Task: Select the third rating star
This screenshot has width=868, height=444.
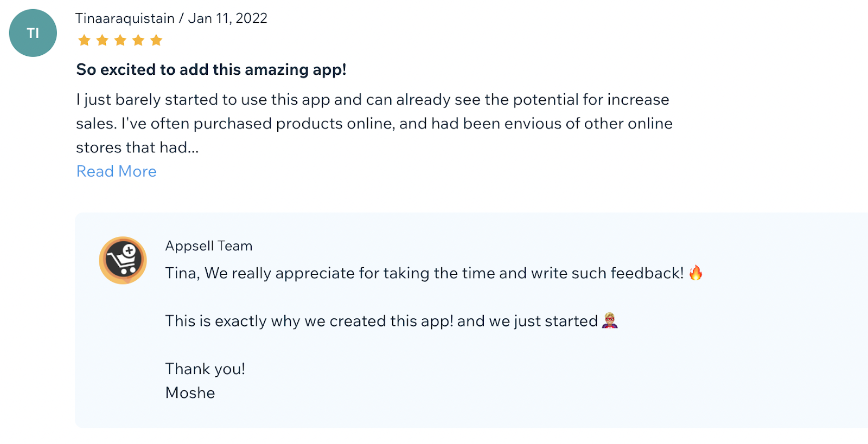Action: (120, 40)
